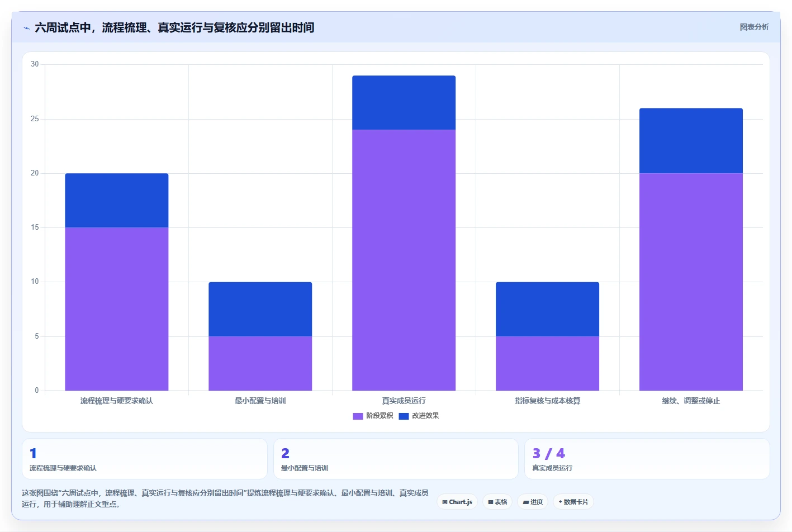
Task: Toggle the 阶段累积 legend item
Action: point(373,416)
